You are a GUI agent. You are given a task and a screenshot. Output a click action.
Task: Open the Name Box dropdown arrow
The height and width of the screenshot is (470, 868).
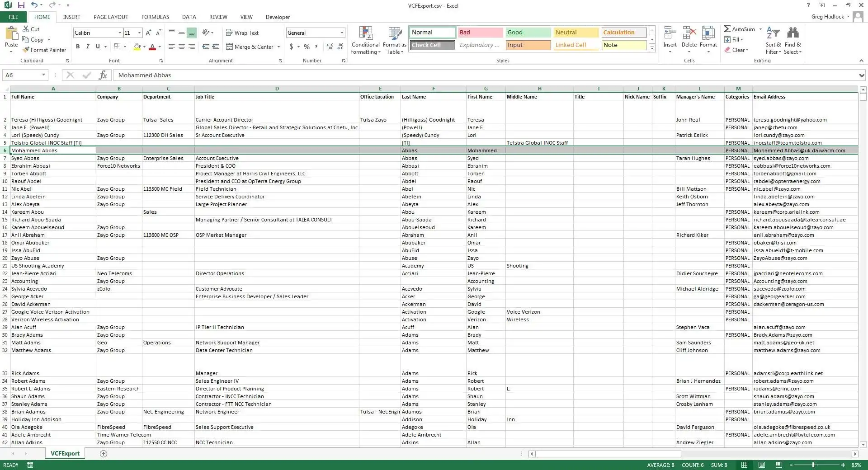(43, 75)
